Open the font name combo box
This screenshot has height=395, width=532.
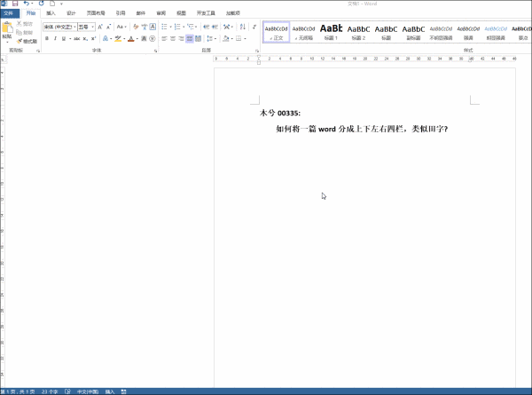point(59,27)
